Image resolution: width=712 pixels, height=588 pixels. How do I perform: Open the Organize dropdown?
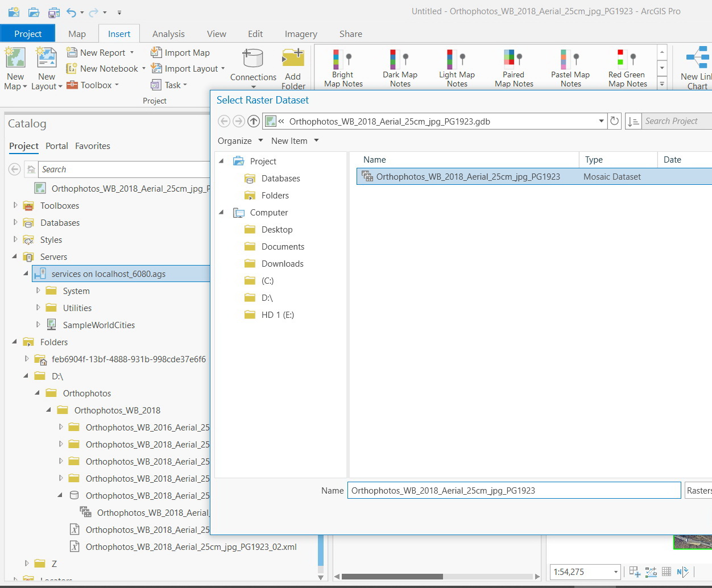[x=241, y=140]
